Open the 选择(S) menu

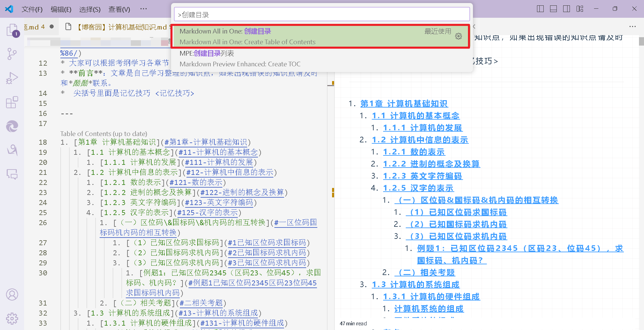coord(90,9)
